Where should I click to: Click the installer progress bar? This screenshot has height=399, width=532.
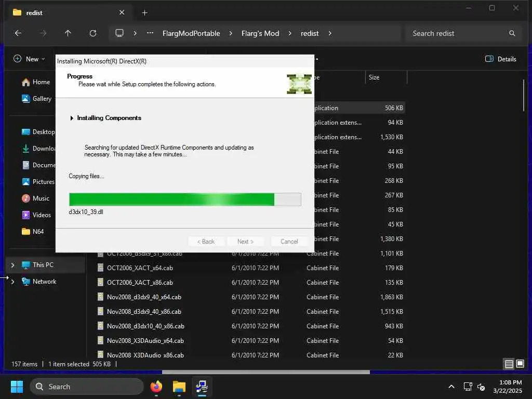point(185,199)
